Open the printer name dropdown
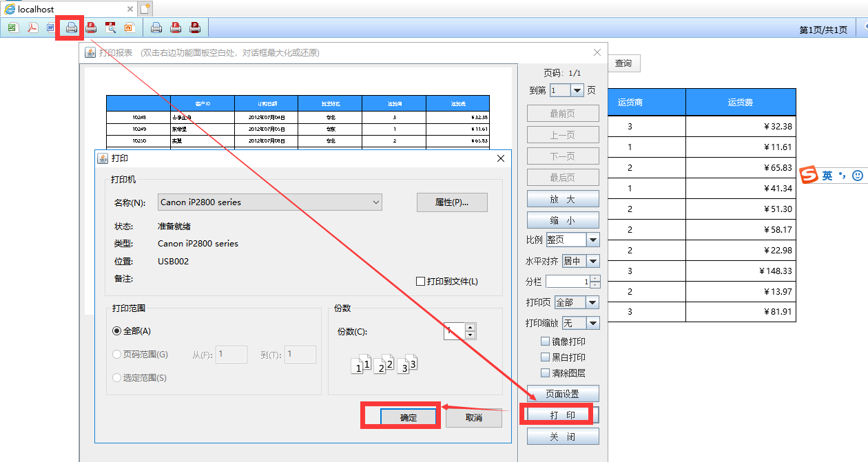The width and height of the screenshot is (868, 462). (375, 202)
